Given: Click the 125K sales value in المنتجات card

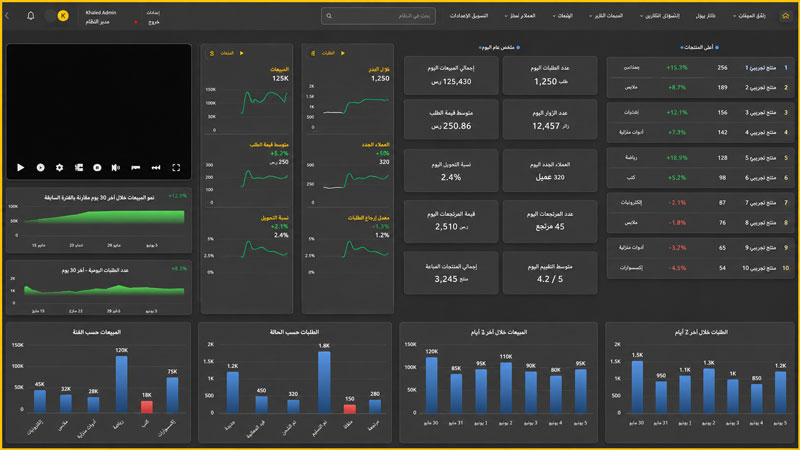Looking at the screenshot, I should (281, 79).
